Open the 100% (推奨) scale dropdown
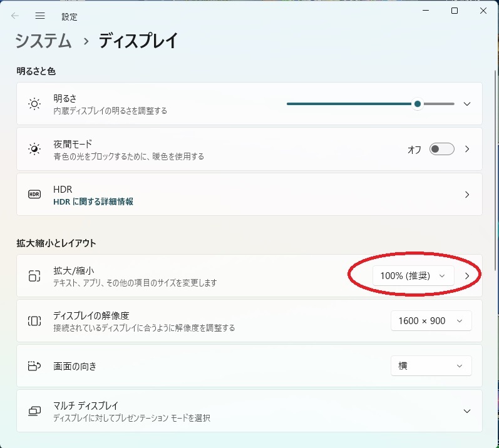 click(x=413, y=276)
